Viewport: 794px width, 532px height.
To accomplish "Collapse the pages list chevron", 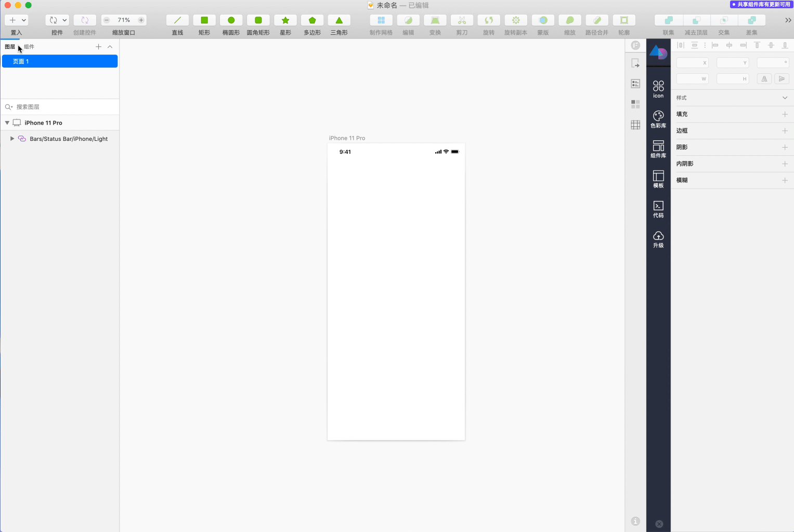I will tap(110, 47).
